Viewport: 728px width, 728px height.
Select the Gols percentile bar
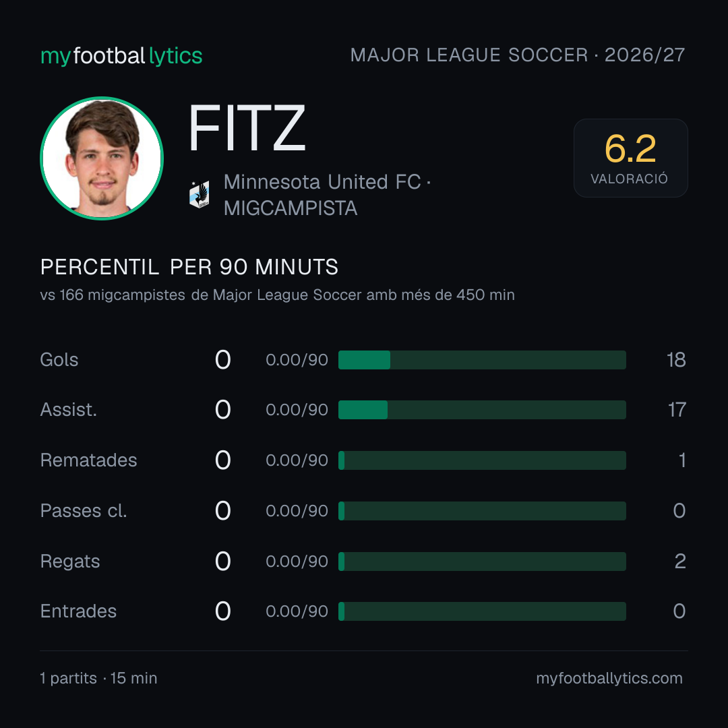point(482,360)
